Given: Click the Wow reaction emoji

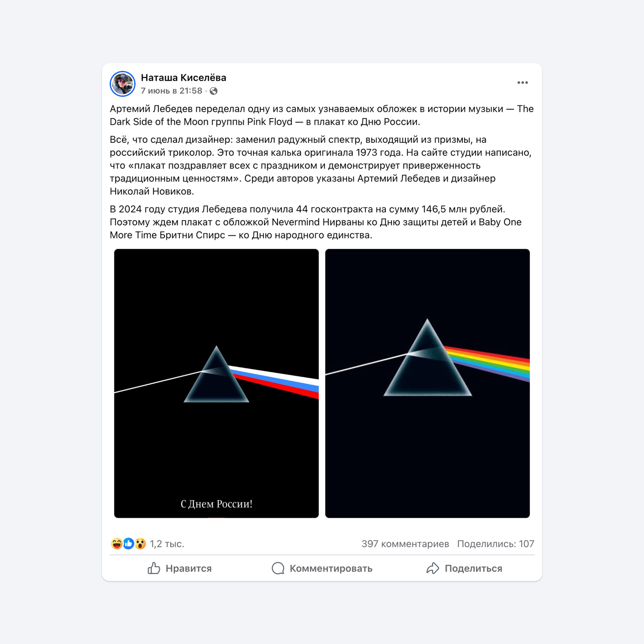Looking at the screenshot, I should 140,544.
